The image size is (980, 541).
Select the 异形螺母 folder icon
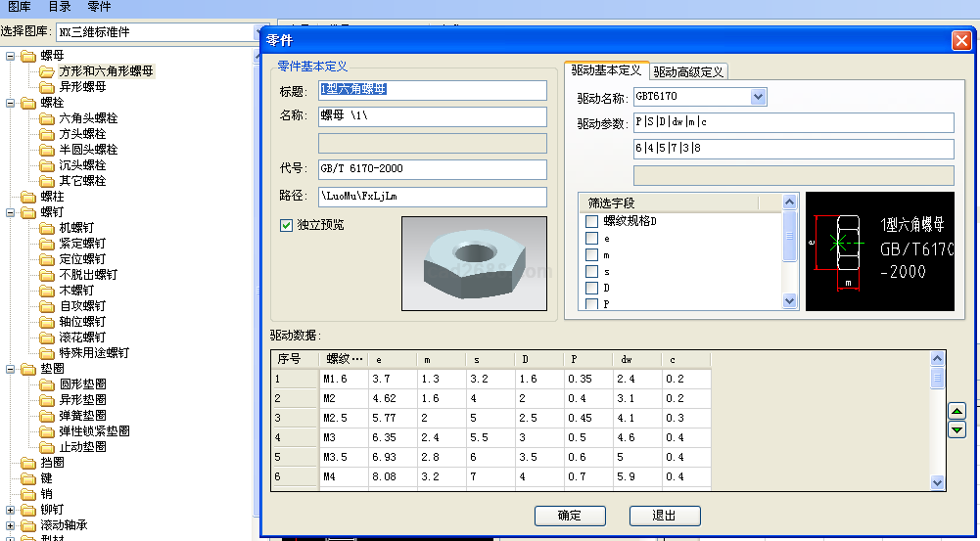tap(47, 87)
